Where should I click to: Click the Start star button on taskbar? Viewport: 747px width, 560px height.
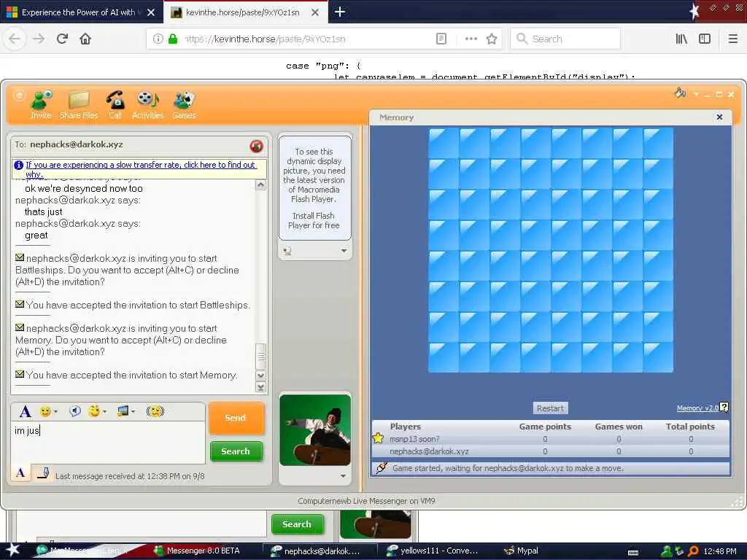tap(12, 550)
